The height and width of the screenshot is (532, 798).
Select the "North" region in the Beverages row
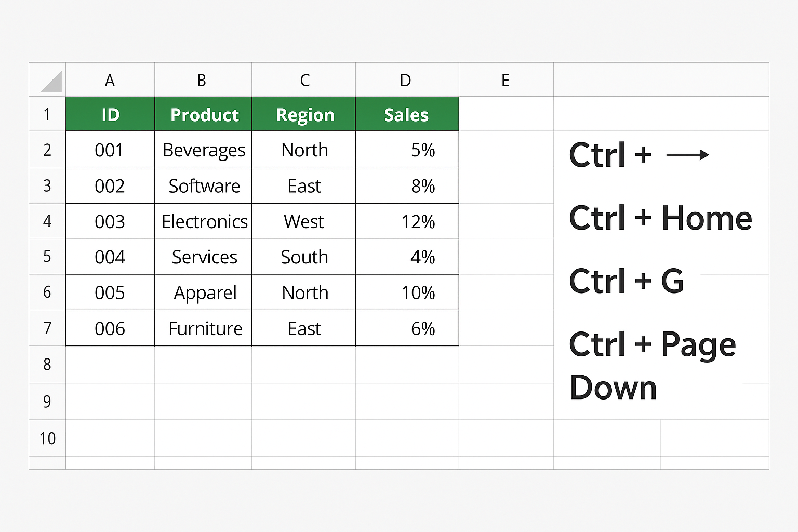point(304,150)
